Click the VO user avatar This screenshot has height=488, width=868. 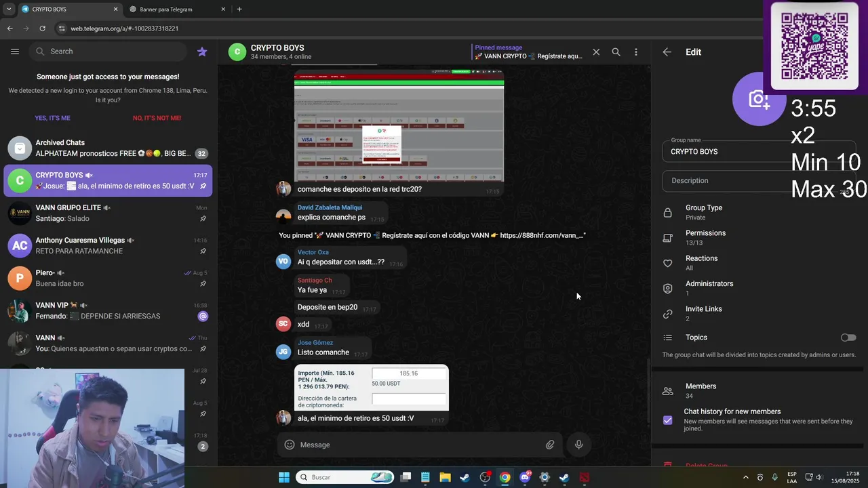click(x=283, y=262)
